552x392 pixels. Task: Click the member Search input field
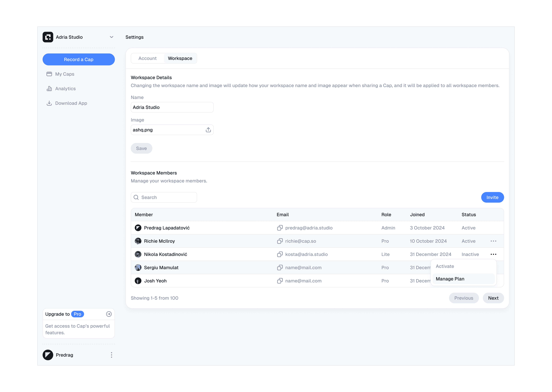pyautogui.click(x=167, y=197)
